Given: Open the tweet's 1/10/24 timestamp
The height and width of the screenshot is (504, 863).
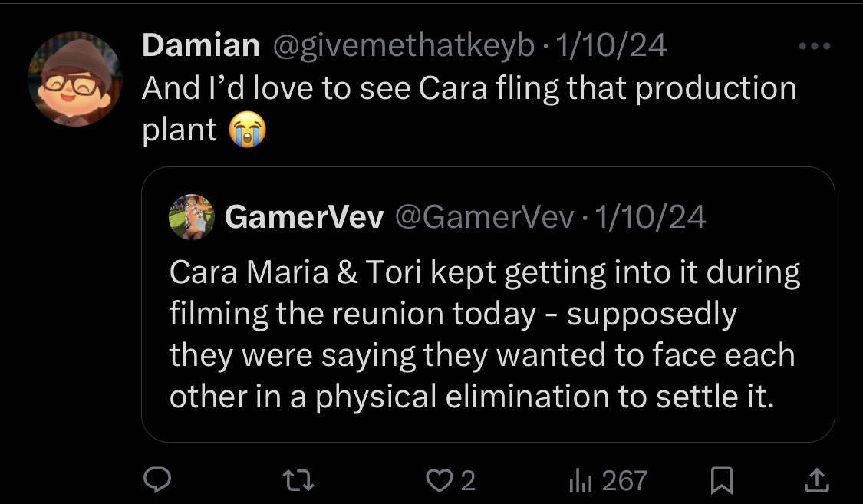Looking at the screenshot, I should [x=611, y=45].
